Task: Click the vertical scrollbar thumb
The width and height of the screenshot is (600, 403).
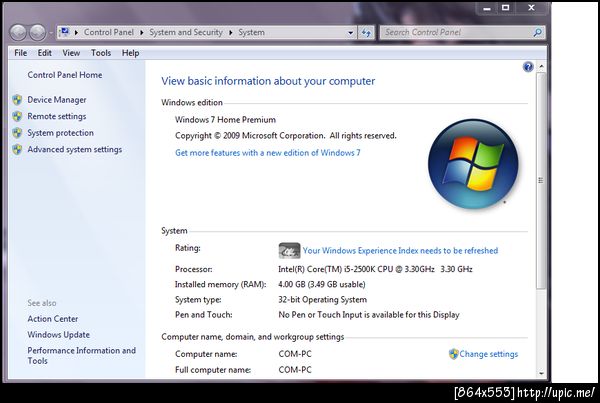Action: [x=541, y=181]
